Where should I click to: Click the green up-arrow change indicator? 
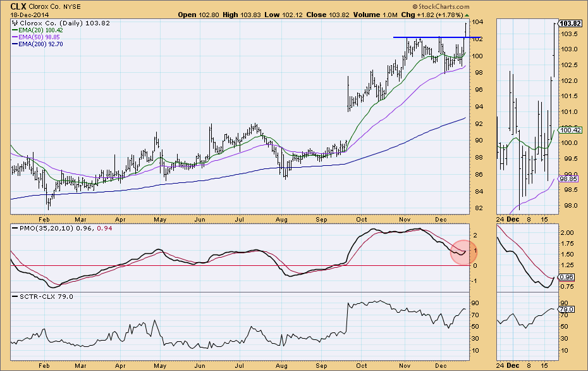(x=467, y=15)
